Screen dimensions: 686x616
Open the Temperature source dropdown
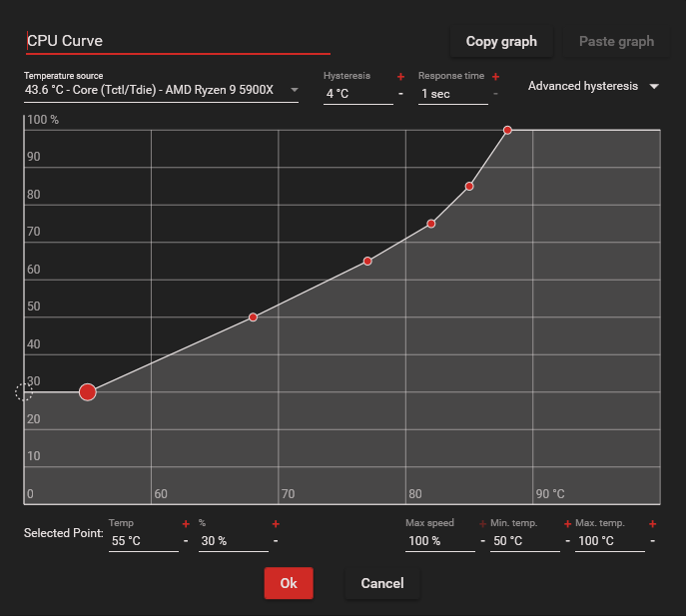tap(161, 90)
